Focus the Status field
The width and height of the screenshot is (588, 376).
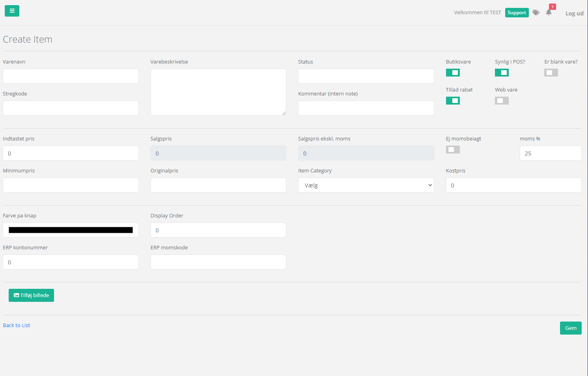tap(366, 76)
